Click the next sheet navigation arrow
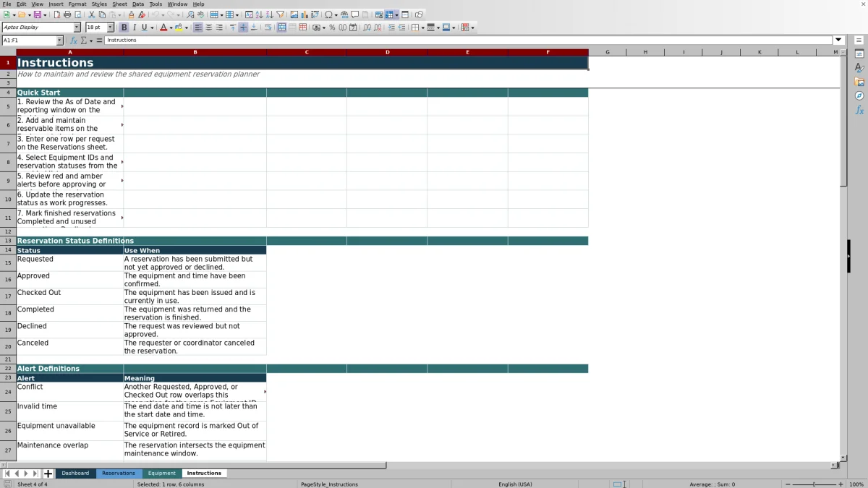868x488 pixels. [26, 474]
